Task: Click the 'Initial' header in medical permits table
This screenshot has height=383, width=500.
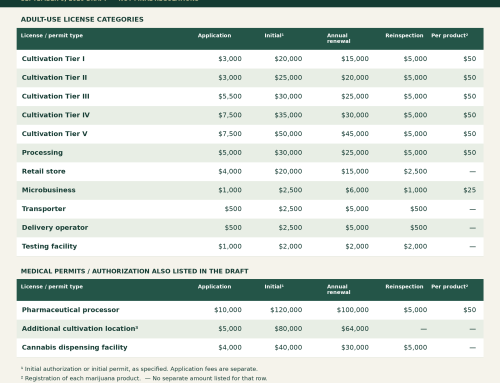Action: tap(274, 287)
